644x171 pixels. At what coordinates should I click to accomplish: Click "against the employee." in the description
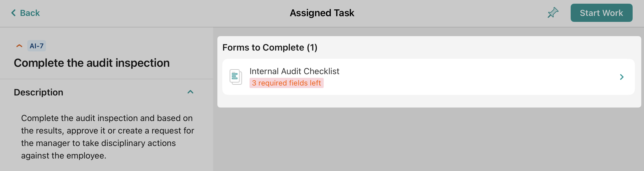click(63, 155)
